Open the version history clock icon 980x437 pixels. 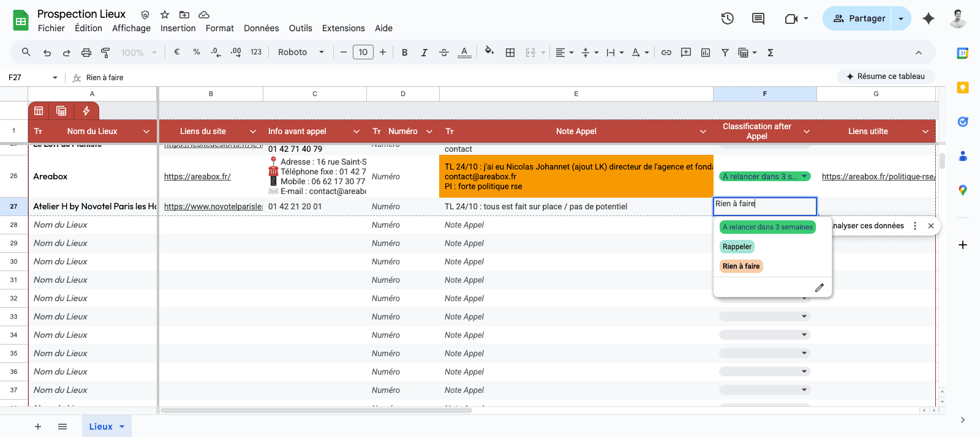[x=728, y=18]
